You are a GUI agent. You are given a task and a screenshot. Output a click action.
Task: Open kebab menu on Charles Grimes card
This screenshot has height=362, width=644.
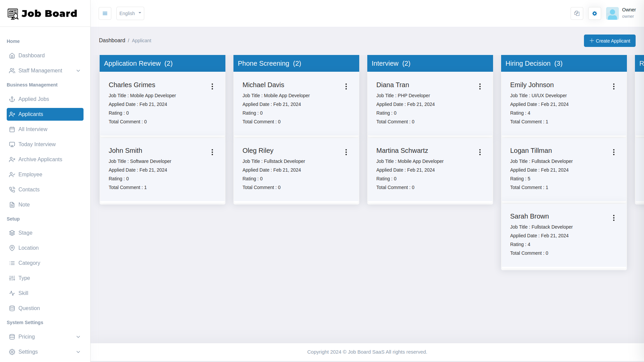[x=212, y=86]
